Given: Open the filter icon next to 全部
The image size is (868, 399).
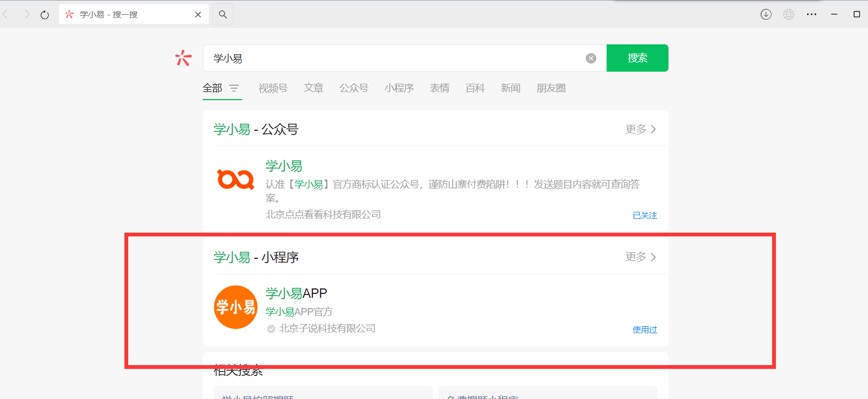Looking at the screenshot, I should click(x=234, y=88).
